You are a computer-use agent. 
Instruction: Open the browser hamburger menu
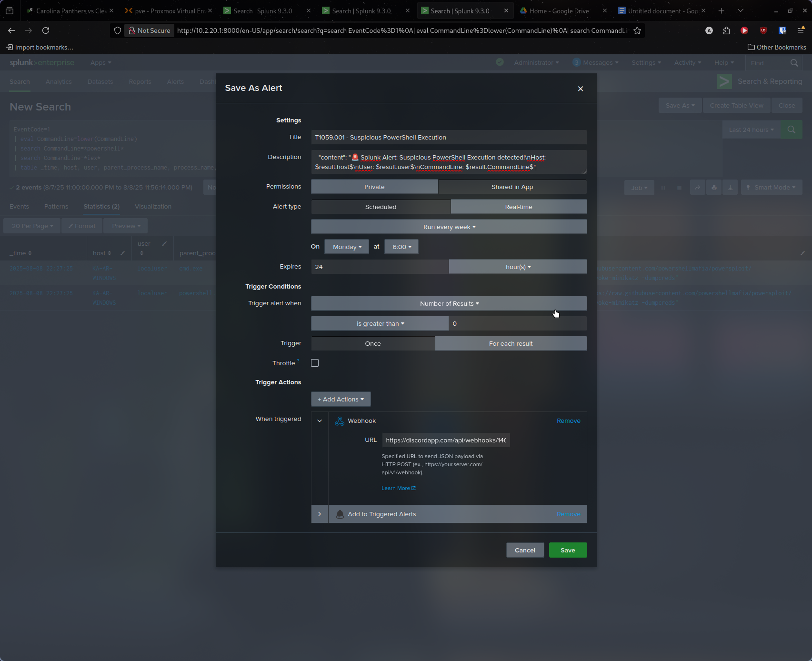[801, 30]
